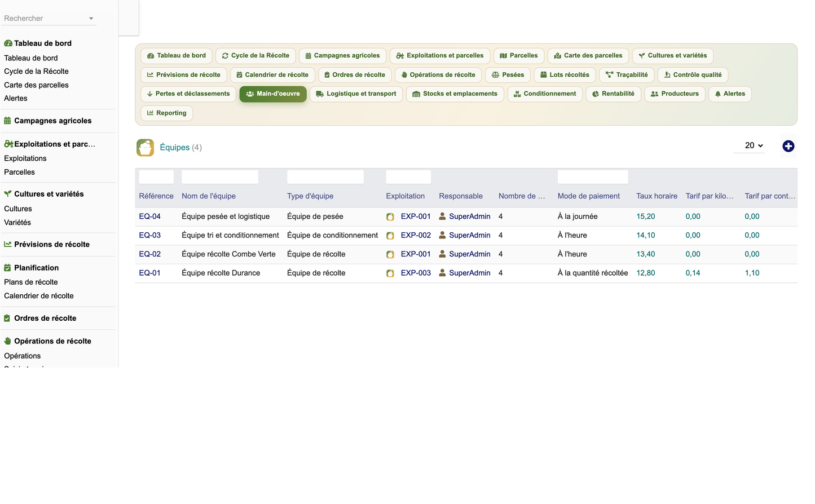Click user icon in EQ-04 row
815x504 pixels.
(443, 216)
